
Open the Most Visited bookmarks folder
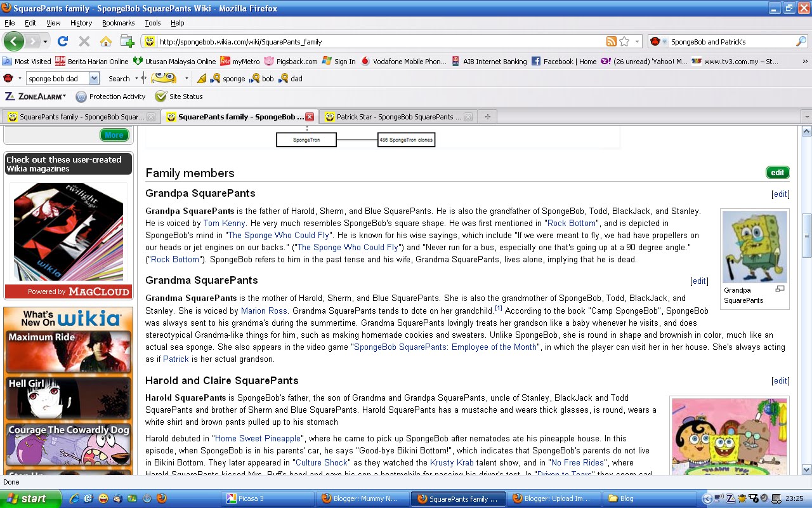(27, 62)
